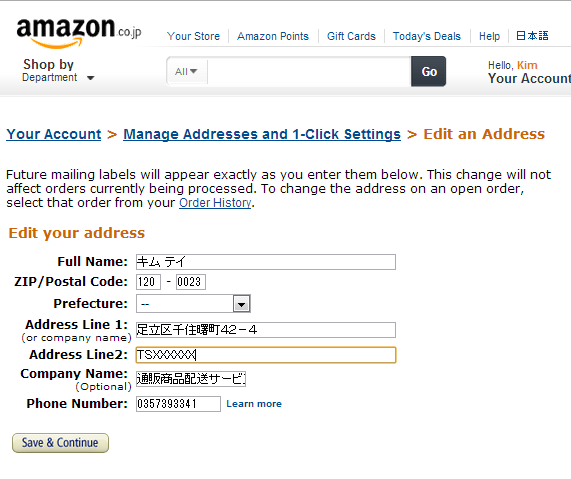
Task: Go to Manage Addresses and 1-Click Settings
Action: pyautogui.click(x=262, y=134)
